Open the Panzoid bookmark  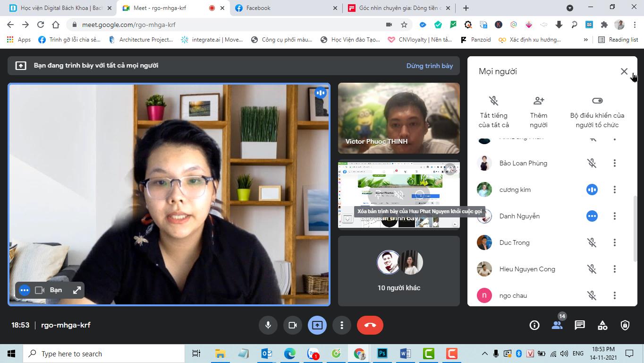475,40
